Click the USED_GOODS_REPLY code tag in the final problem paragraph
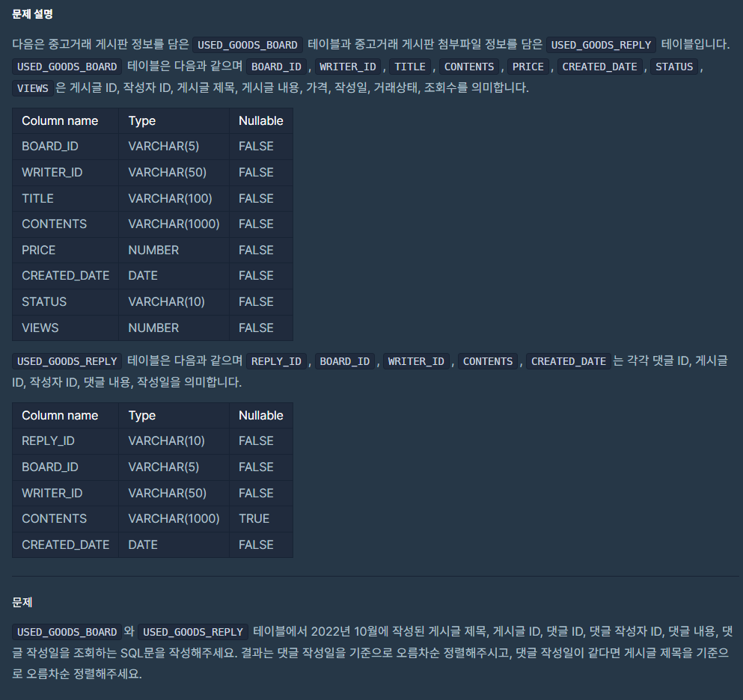743x700 pixels. point(193,632)
